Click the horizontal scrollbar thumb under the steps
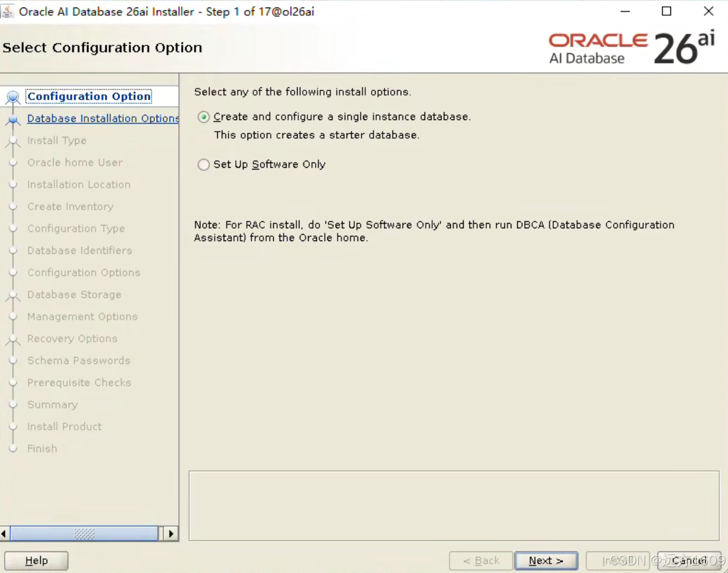Image resolution: width=728 pixels, height=573 pixels. (x=84, y=533)
